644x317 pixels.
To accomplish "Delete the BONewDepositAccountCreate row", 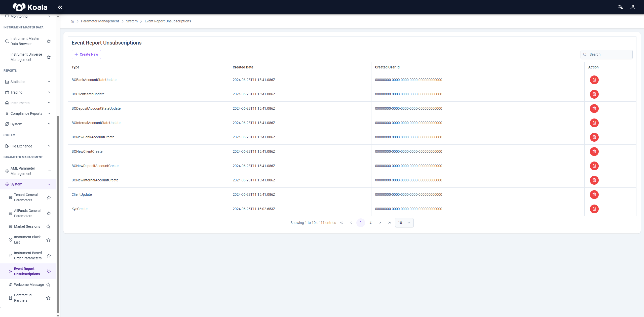I will pos(594,166).
